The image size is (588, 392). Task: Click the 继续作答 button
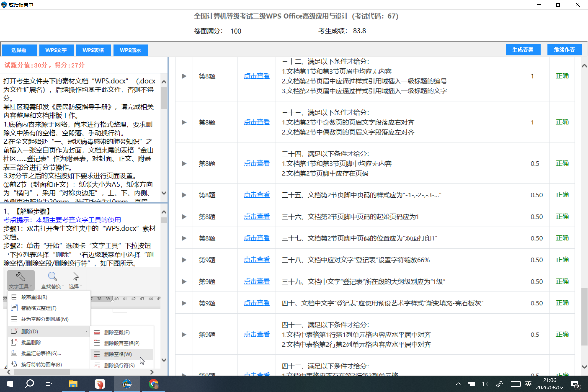pyautogui.click(x=565, y=50)
